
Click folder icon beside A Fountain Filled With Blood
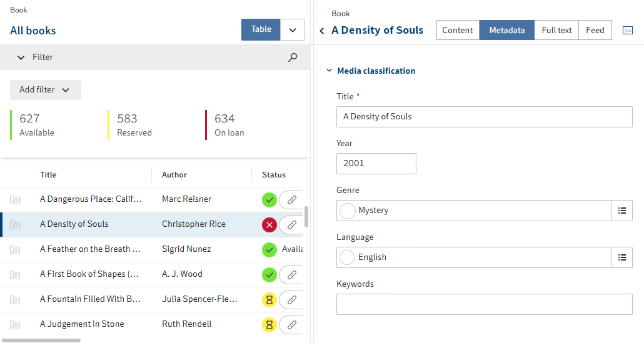point(15,300)
